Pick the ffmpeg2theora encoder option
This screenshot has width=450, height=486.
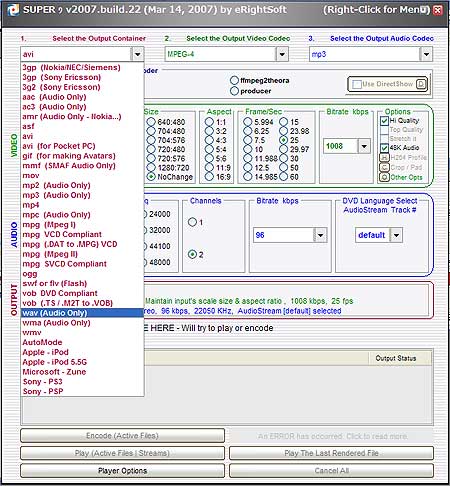point(234,80)
